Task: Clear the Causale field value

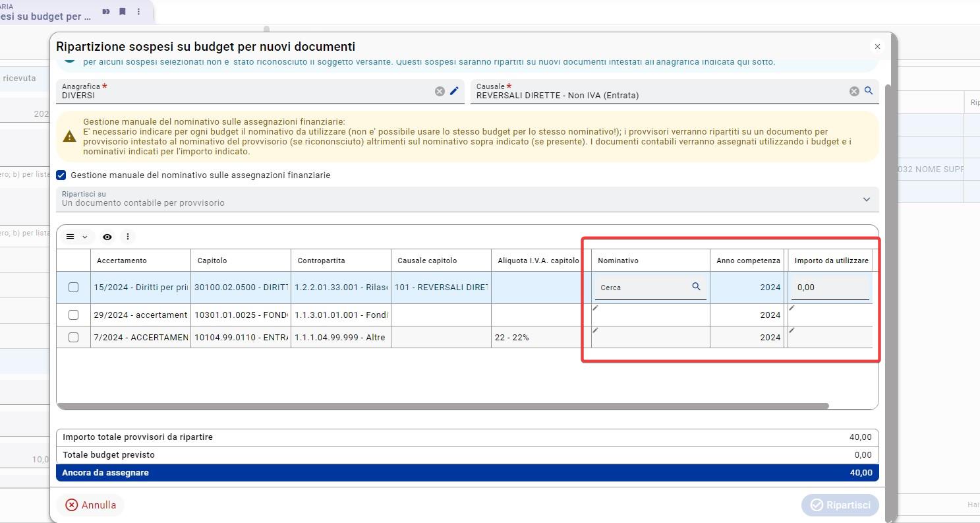Action: point(854,92)
